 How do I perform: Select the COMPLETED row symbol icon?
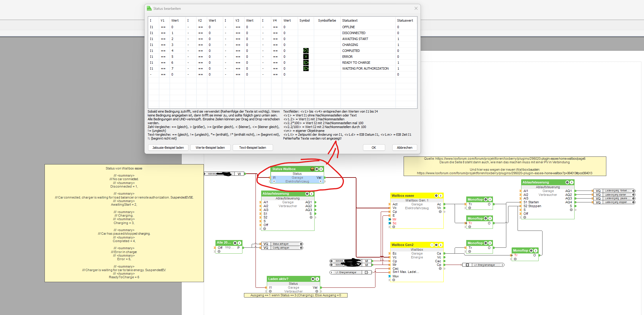[x=306, y=51]
